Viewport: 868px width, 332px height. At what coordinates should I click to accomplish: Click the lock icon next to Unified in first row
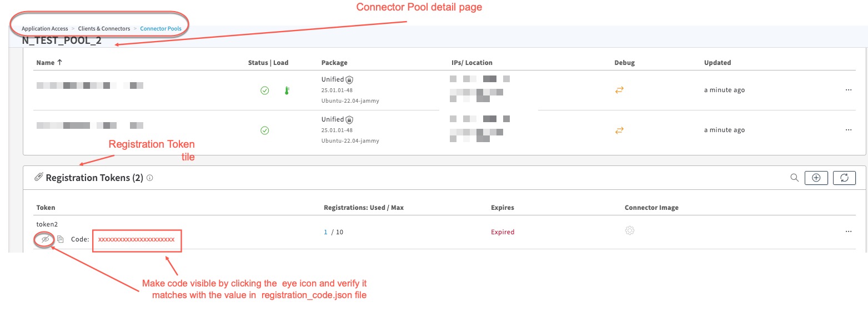(349, 80)
